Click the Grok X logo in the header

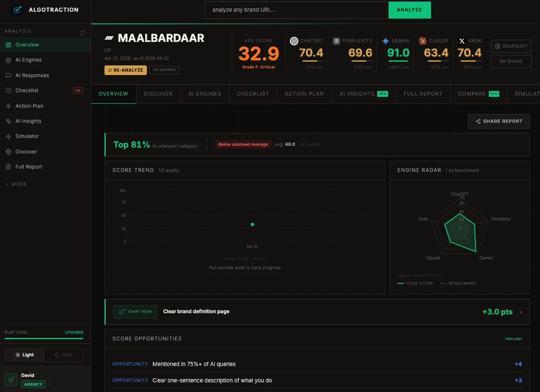[462, 41]
